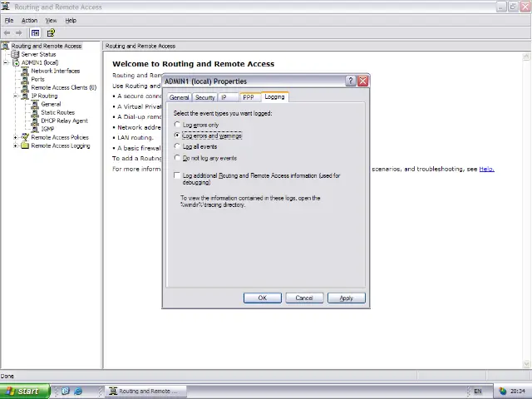Click the EN language indicator
Image resolution: width=532 pixels, height=399 pixels.
[477, 392]
